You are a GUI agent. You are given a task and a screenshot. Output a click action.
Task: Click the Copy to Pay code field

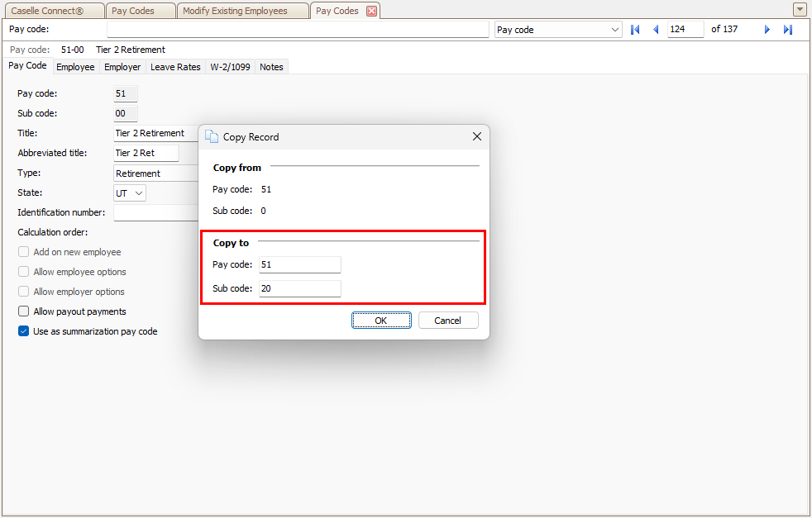(299, 265)
